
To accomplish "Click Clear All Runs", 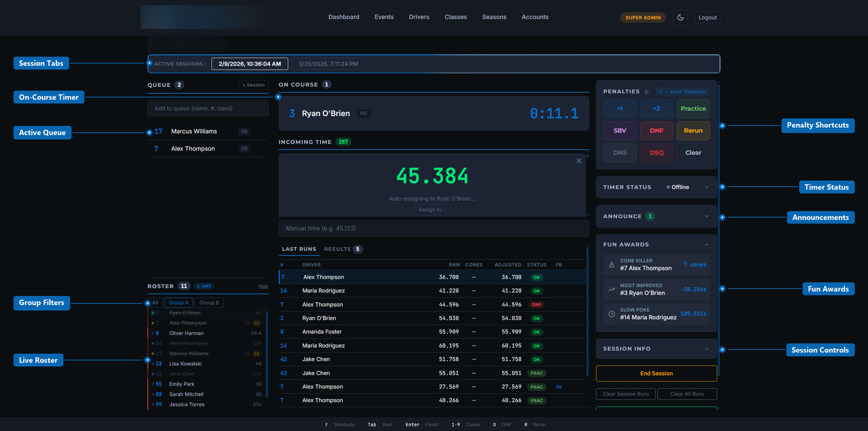I will pos(687,394).
